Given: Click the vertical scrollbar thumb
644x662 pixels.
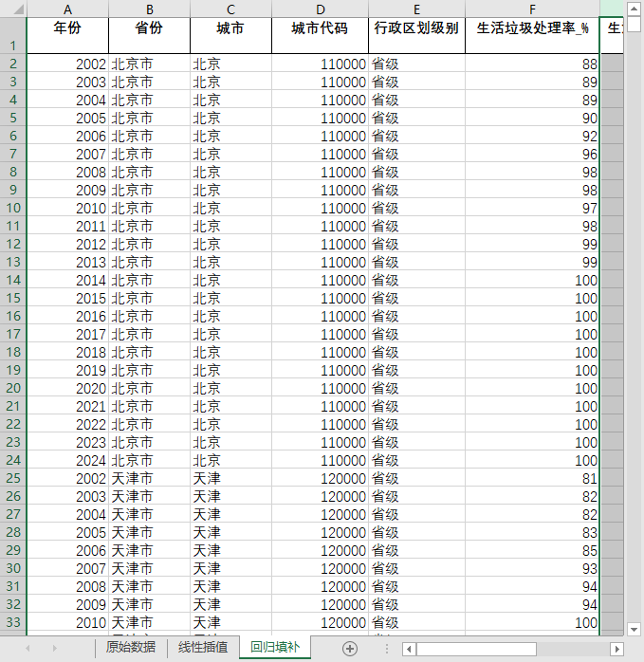Looking at the screenshot, I should (x=634, y=24).
